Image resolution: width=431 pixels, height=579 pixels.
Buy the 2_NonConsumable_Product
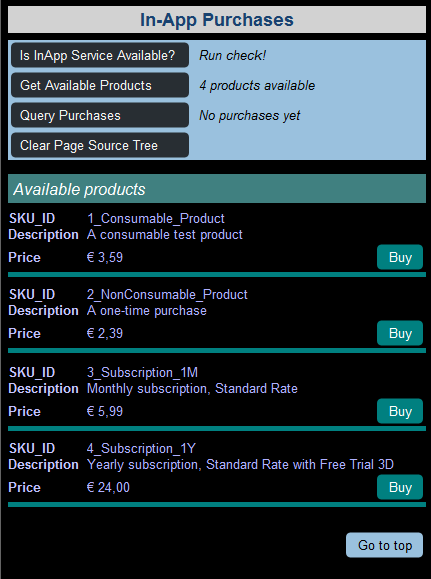point(400,333)
